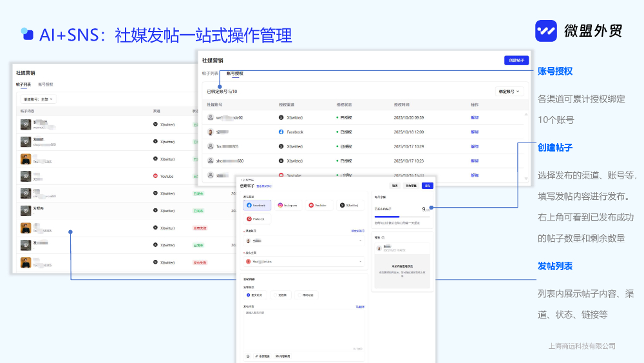
Task: Select the Facebook publishing channel
Action: pyautogui.click(x=257, y=205)
